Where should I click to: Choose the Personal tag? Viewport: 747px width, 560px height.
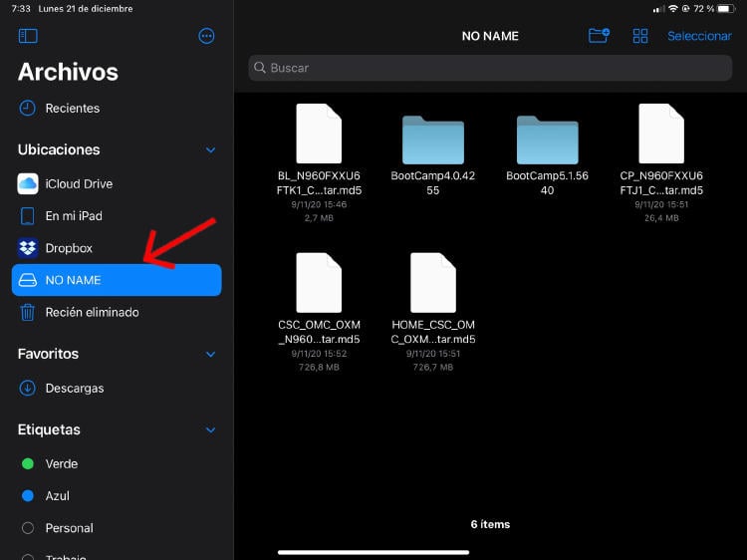69,528
